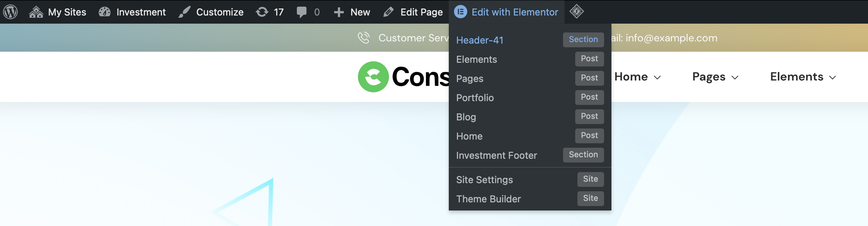Click the info@example.com email link
868x226 pixels.
coord(671,38)
